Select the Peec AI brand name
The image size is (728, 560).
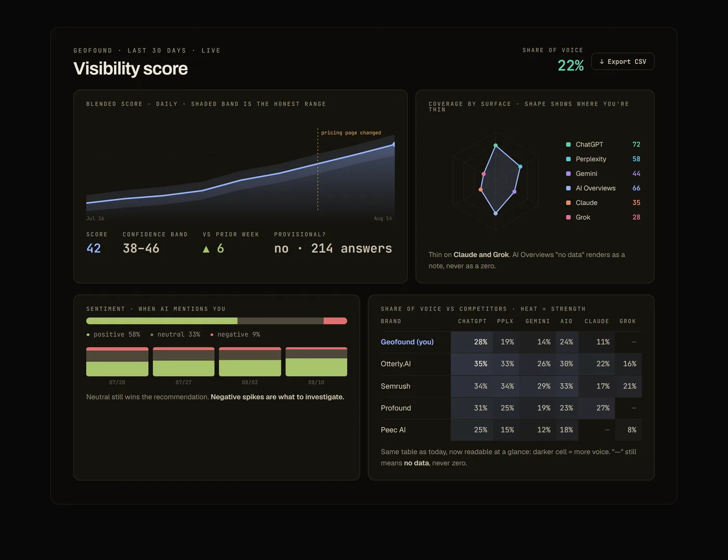(393, 430)
